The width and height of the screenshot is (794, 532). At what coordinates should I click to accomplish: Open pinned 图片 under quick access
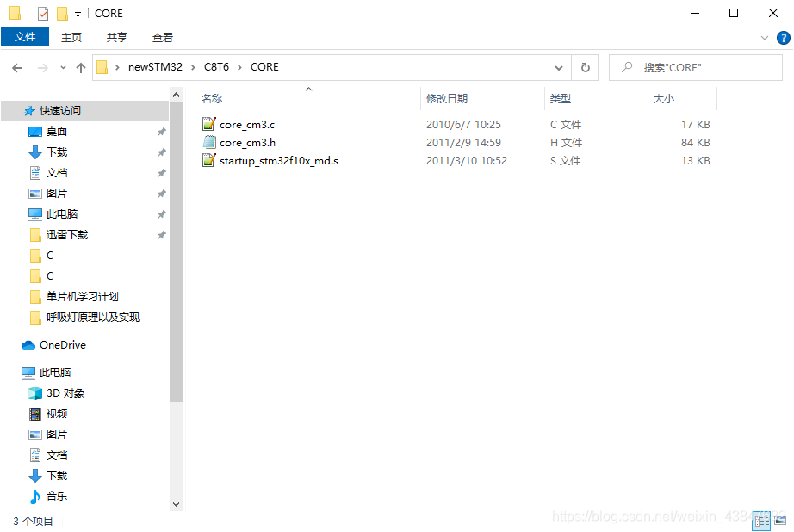[57, 194]
